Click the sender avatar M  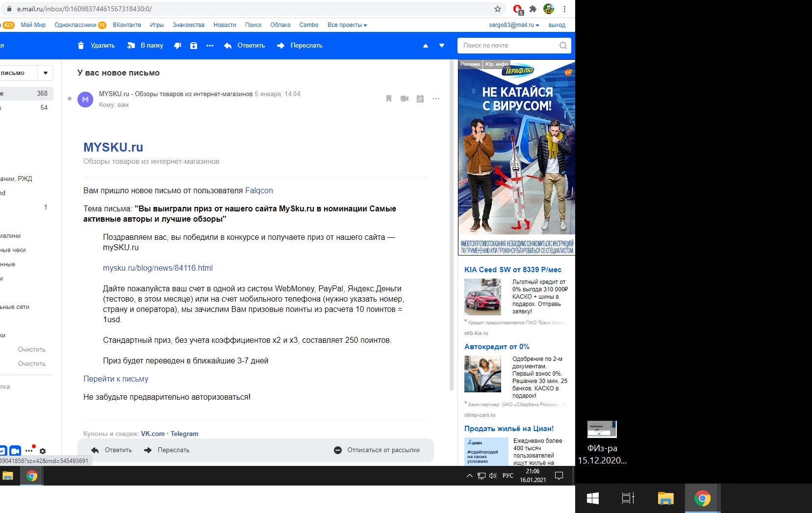click(x=85, y=99)
